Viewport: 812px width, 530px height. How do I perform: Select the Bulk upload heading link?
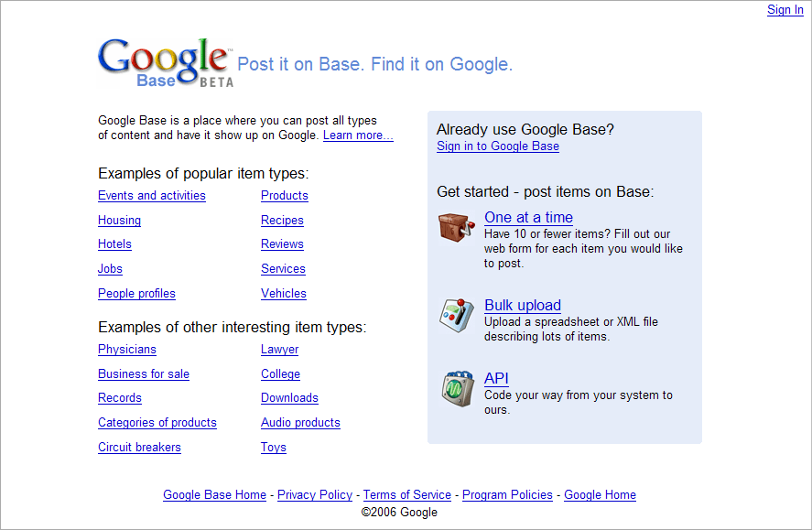pyautogui.click(x=523, y=306)
